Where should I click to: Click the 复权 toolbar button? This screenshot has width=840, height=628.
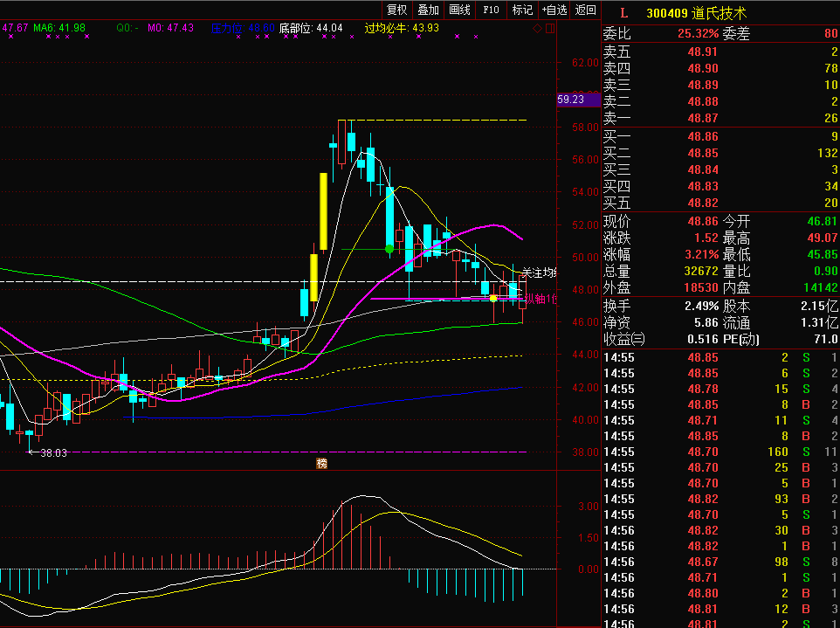(397, 10)
